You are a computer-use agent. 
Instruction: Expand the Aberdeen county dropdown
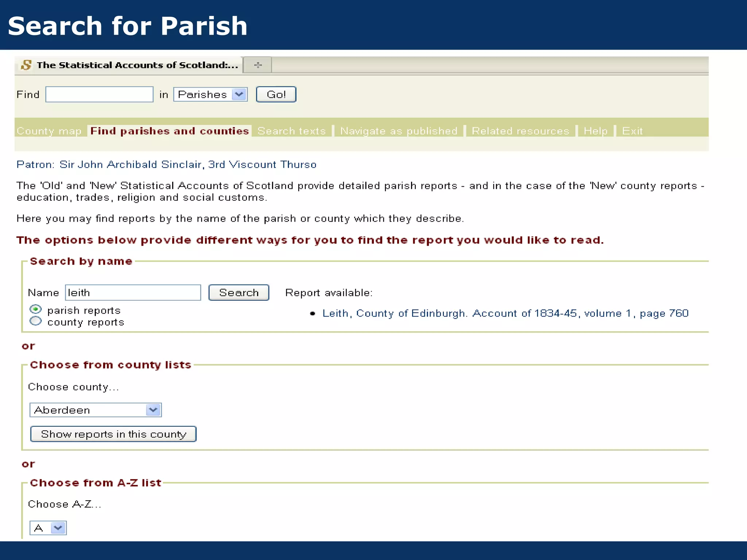(x=96, y=410)
